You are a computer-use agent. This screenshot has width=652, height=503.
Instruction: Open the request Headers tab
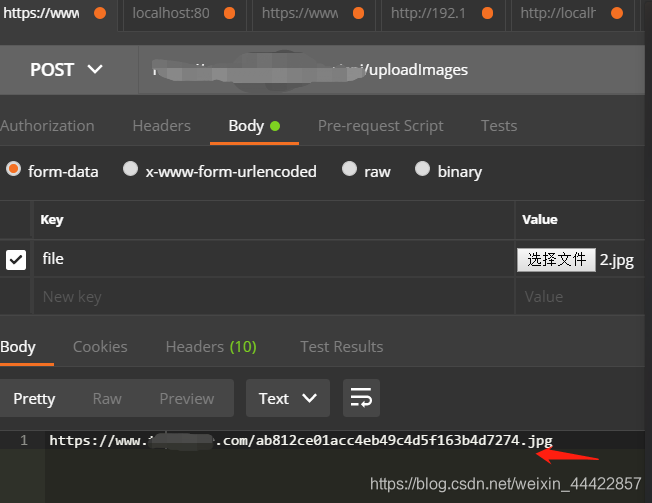(161, 126)
